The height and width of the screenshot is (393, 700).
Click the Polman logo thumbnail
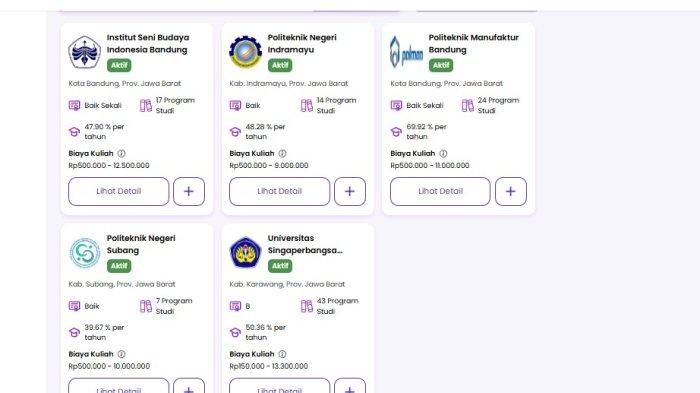pos(406,52)
